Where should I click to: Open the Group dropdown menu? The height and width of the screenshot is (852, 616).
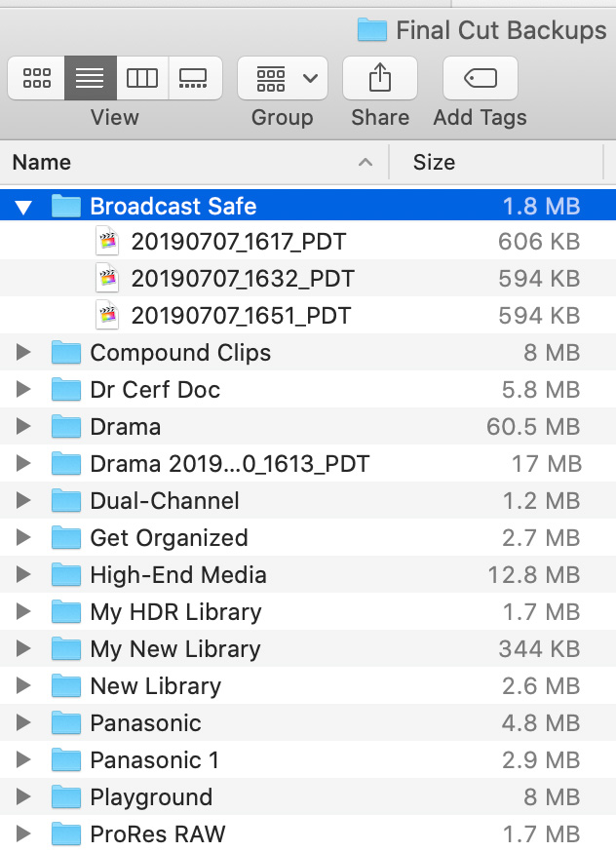coord(283,78)
